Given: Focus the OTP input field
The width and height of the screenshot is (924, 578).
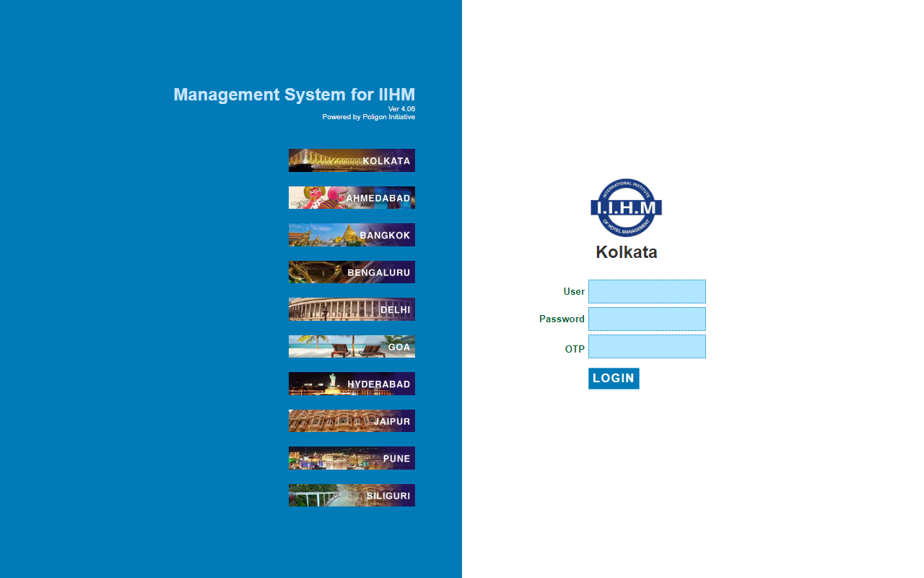Looking at the screenshot, I should tap(647, 346).
